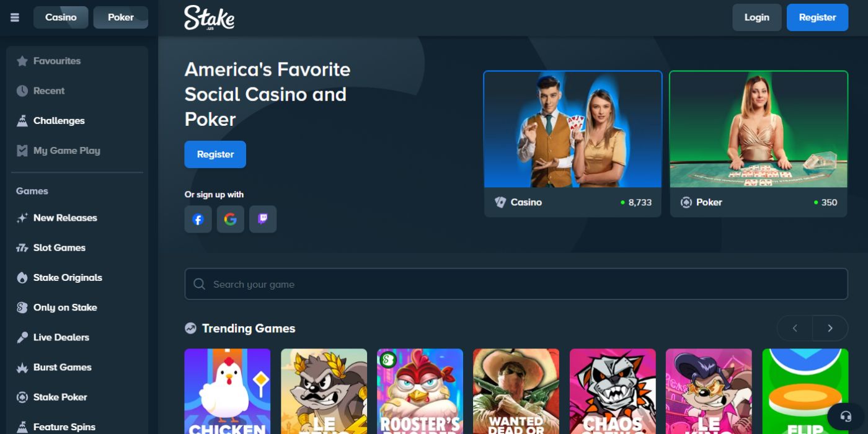Focus the Search your game field

pos(516,284)
